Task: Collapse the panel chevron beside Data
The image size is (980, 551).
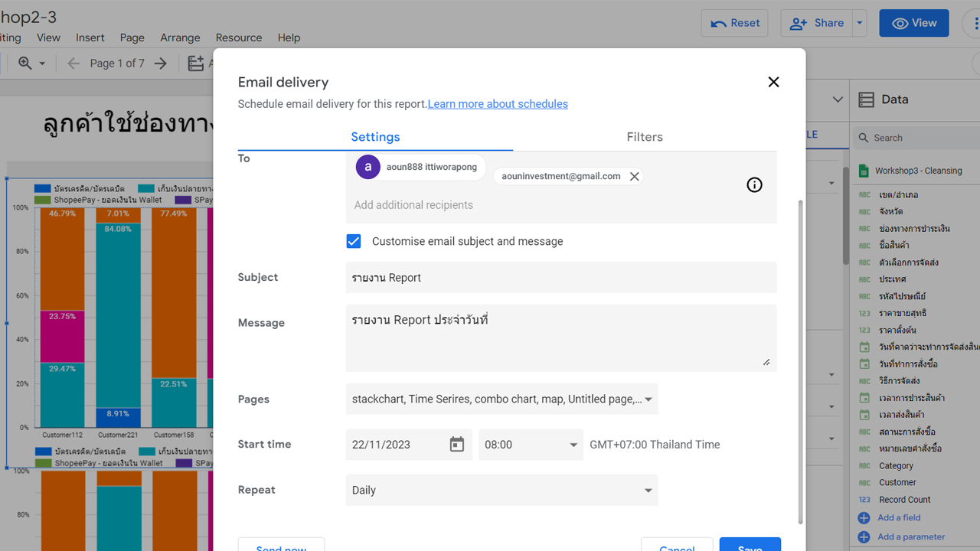Action: click(838, 99)
